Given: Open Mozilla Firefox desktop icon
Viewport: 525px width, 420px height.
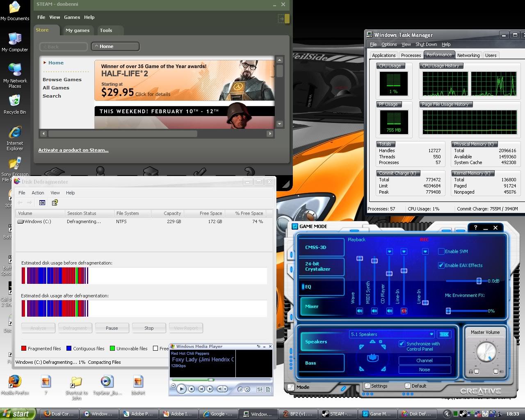Looking at the screenshot, I should point(15,385).
